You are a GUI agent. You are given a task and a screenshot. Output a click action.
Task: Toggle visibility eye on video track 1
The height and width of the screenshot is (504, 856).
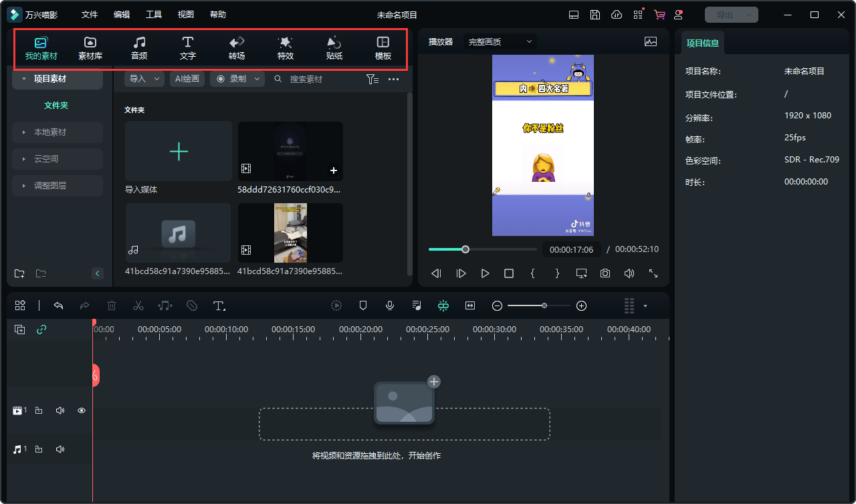pyautogui.click(x=82, y=410)
